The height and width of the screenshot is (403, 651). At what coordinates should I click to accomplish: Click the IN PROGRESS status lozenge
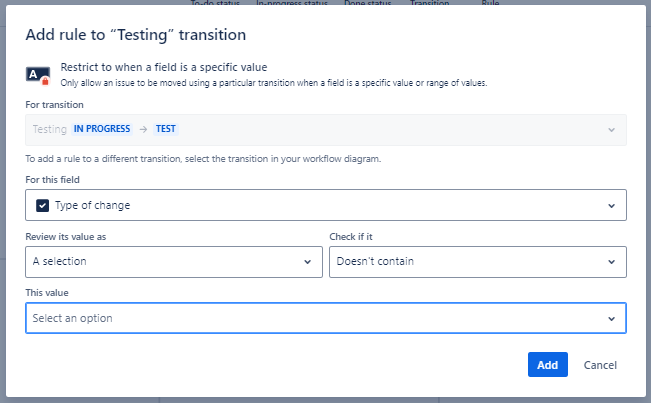[103, 129]
